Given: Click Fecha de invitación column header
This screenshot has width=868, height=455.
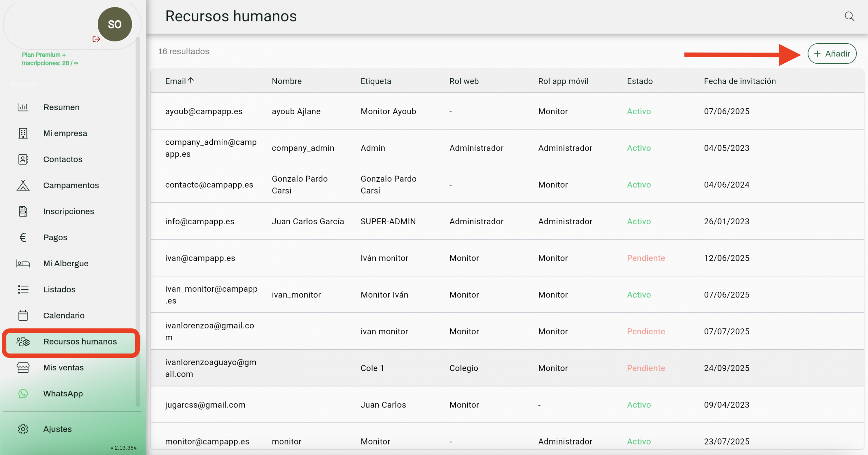Looking at the screenshot, I should tap(739, 81).
